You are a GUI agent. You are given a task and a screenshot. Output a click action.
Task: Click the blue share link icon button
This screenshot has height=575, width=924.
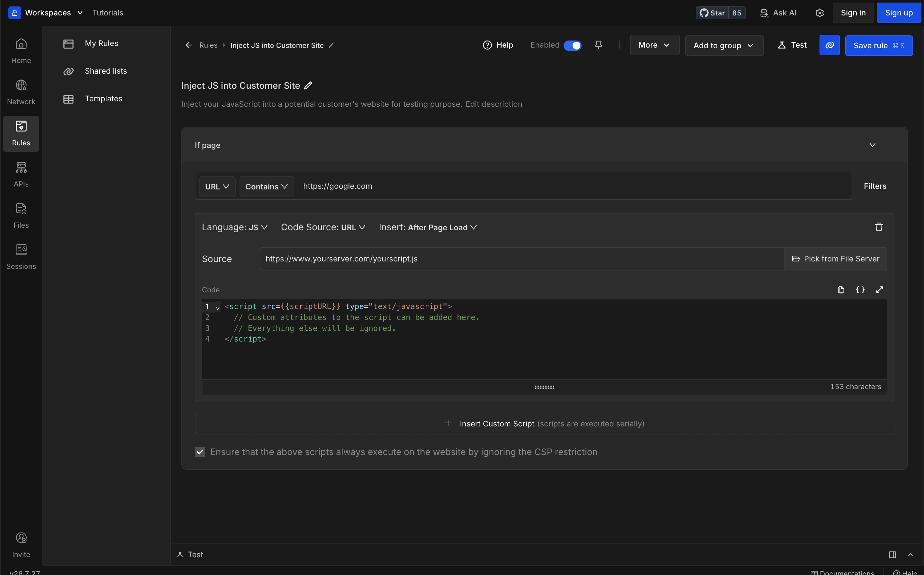[829, 45]
